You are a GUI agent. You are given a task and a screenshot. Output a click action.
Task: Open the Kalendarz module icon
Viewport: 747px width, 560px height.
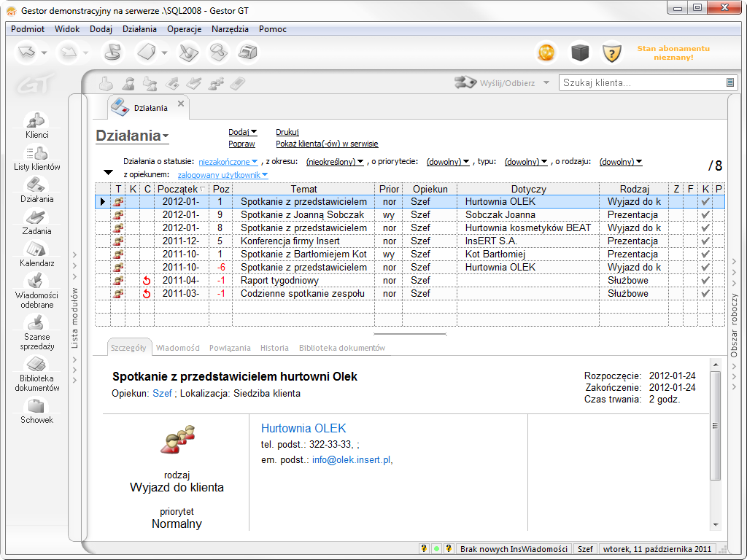point(36,249)
